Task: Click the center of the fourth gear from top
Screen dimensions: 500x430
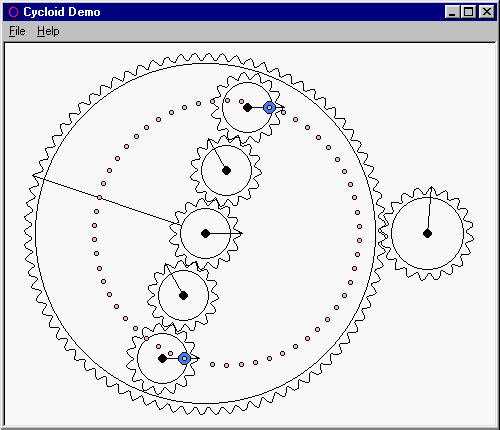Action: tap(183, 295)
